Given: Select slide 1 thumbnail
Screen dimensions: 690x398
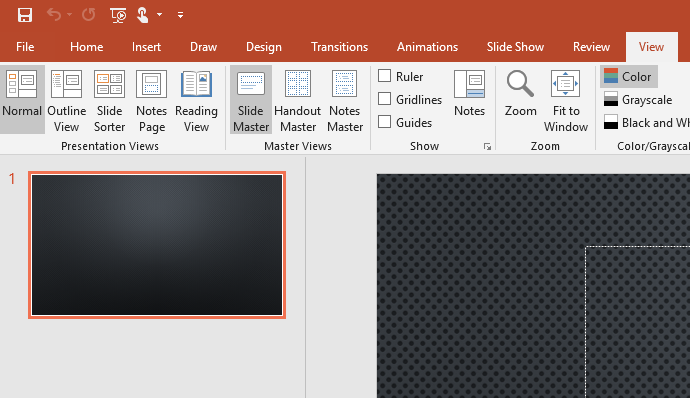Looking at the screenshot, I should pyautogui.click(x=157, y=245).
